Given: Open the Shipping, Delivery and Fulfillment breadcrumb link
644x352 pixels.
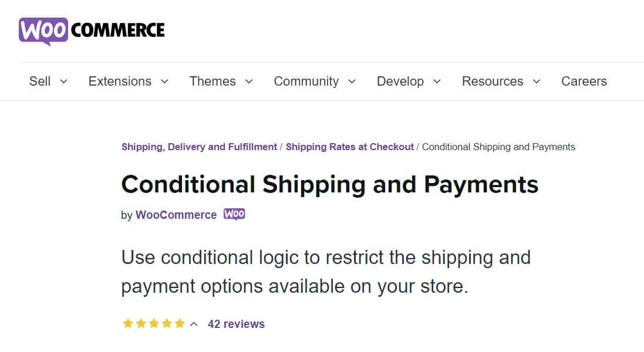Looking at the screenshot, I should click(198, 147).
